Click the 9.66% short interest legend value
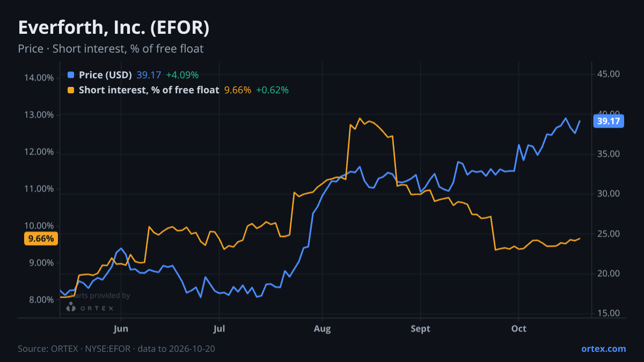Image resolution: width=644 pixels, height=362 pixels. (238, 90)
